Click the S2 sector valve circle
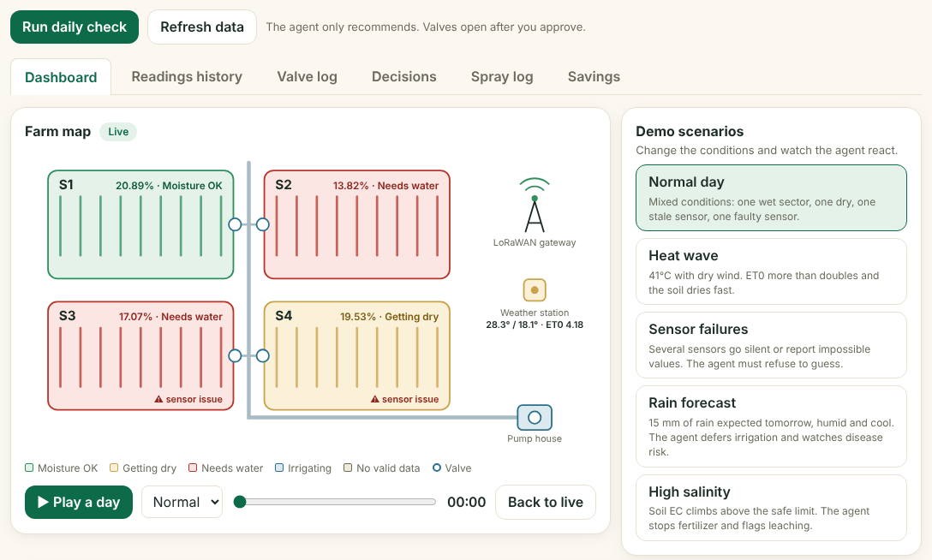This screenshot has width=932, height=560. (263, 224)
